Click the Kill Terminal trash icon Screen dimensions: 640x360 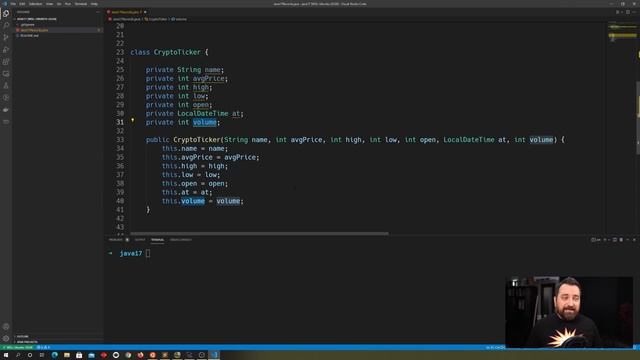[x=621, y=240]
